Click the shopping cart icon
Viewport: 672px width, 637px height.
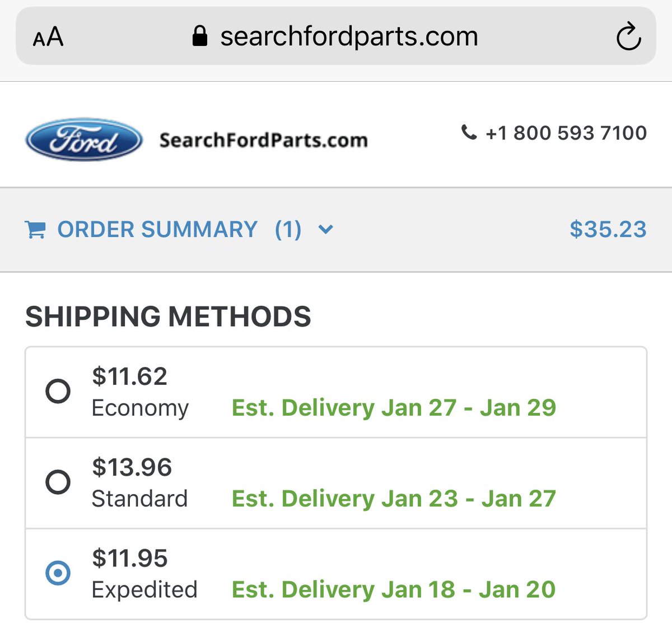coord(35,230)
